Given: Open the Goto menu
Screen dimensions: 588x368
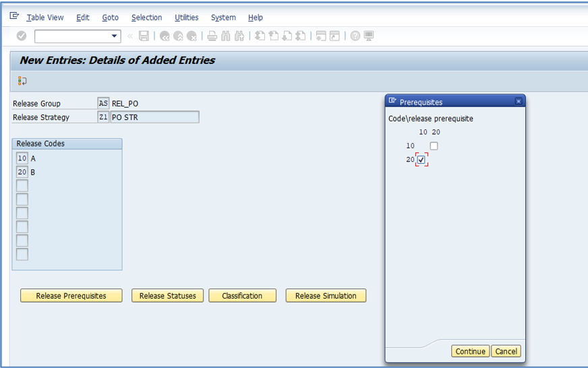Looking at the screenshot, I should [x=111, y=18].
